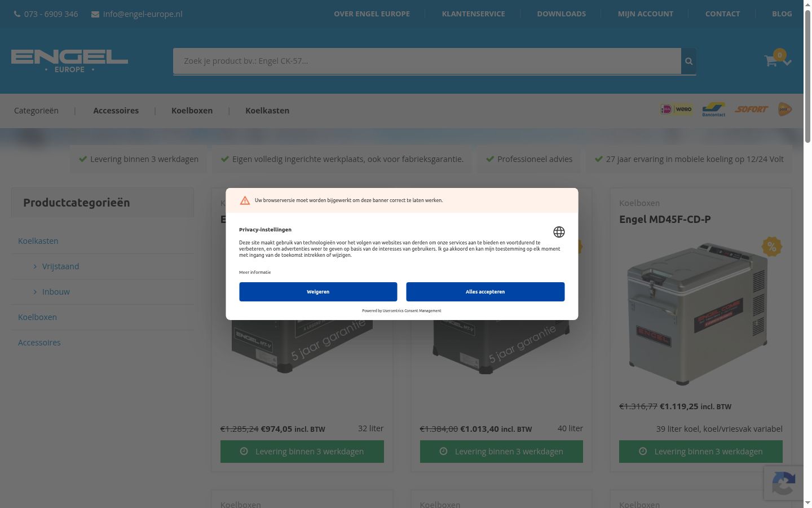812x508 pixels.
Task: Select Koelboxen in navigation bar
Action: [192, 111]
